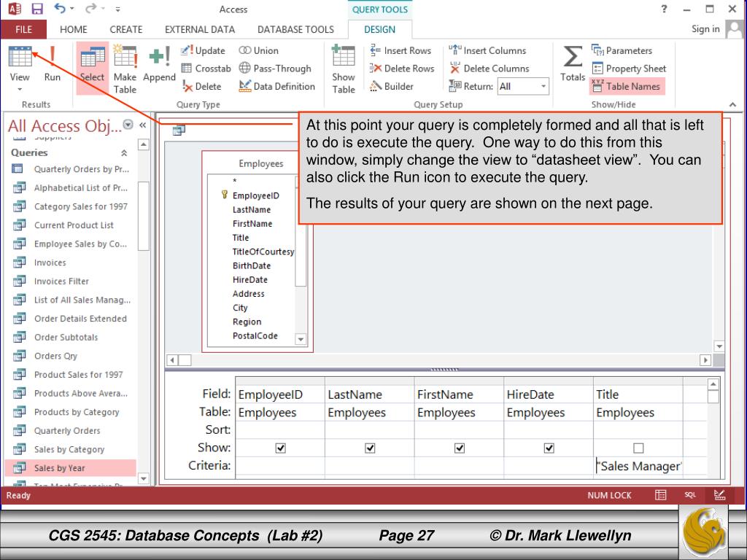This screenshot has width=747, height=560.
Task: Click Delete Rows in Query Setup
Action: tap(402, 69)
